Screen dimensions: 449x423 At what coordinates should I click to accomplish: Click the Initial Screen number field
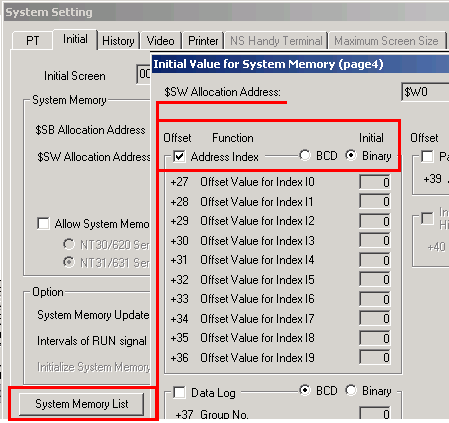[144, 74]
